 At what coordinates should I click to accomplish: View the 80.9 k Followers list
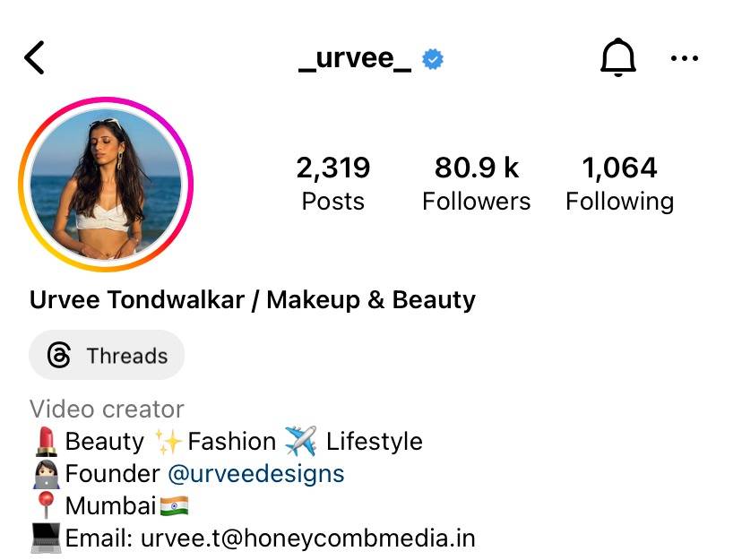[477, 184]
